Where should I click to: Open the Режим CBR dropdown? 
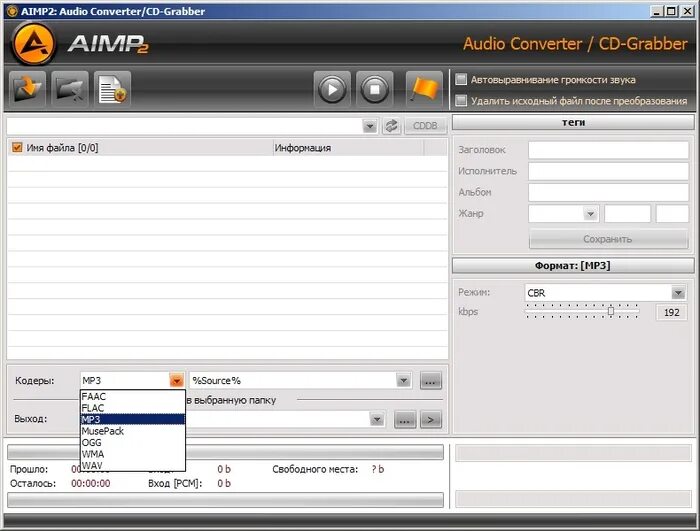(x=678, y=293)
